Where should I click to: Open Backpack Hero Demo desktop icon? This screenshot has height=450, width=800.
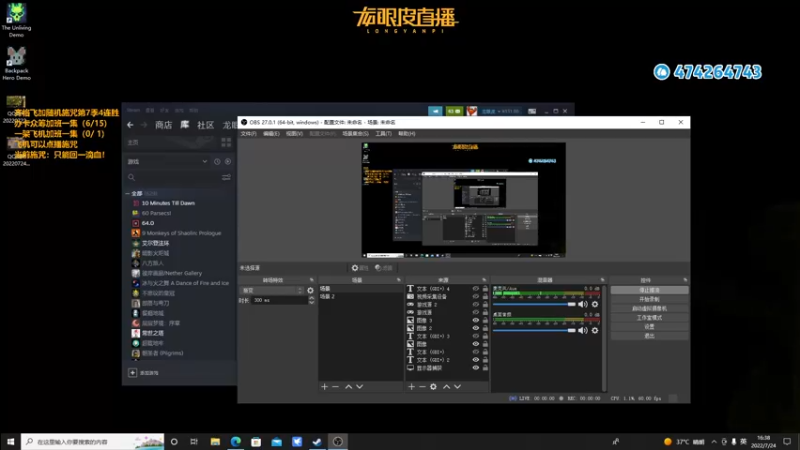pyautogui.click(x=16, y=63)
